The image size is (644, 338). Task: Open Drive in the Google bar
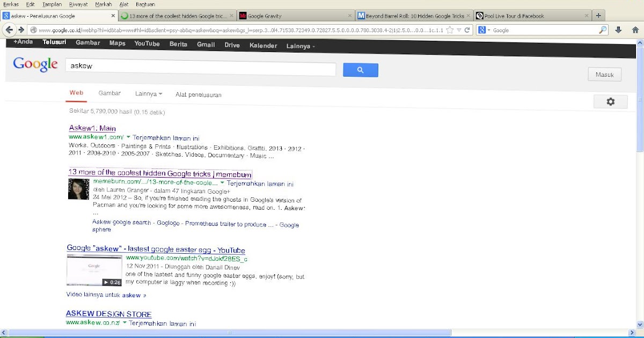coord(232,46)
